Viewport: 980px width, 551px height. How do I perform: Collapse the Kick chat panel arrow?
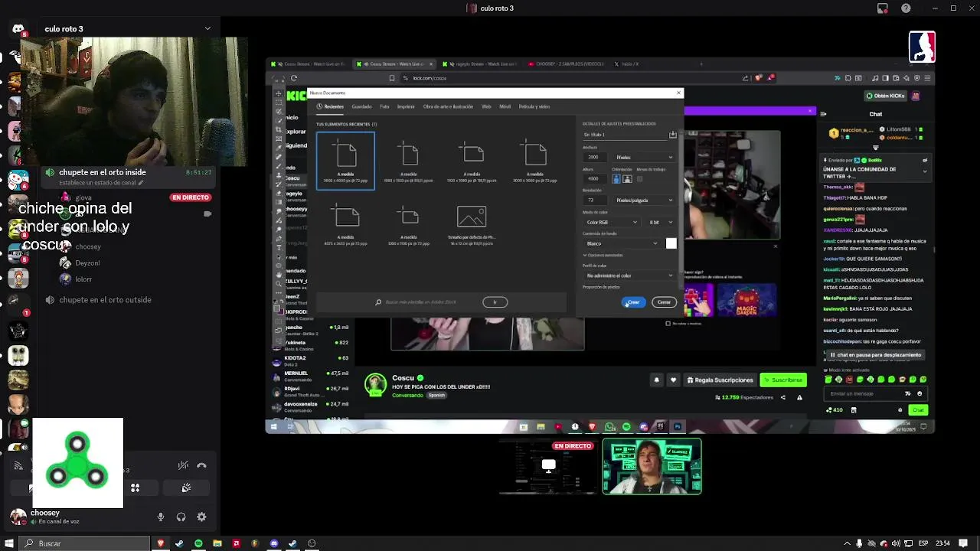pyautogui.click(x=823, y=114)
